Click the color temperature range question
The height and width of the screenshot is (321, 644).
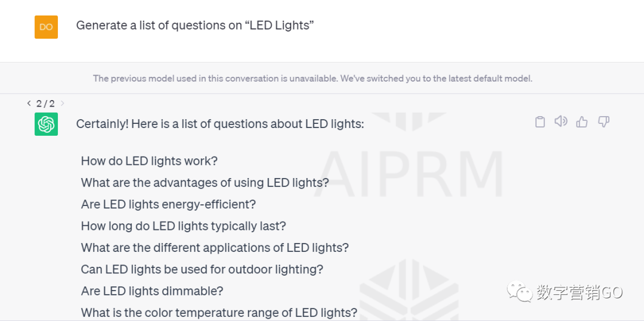pyautogui.click(x=219, y=313)
